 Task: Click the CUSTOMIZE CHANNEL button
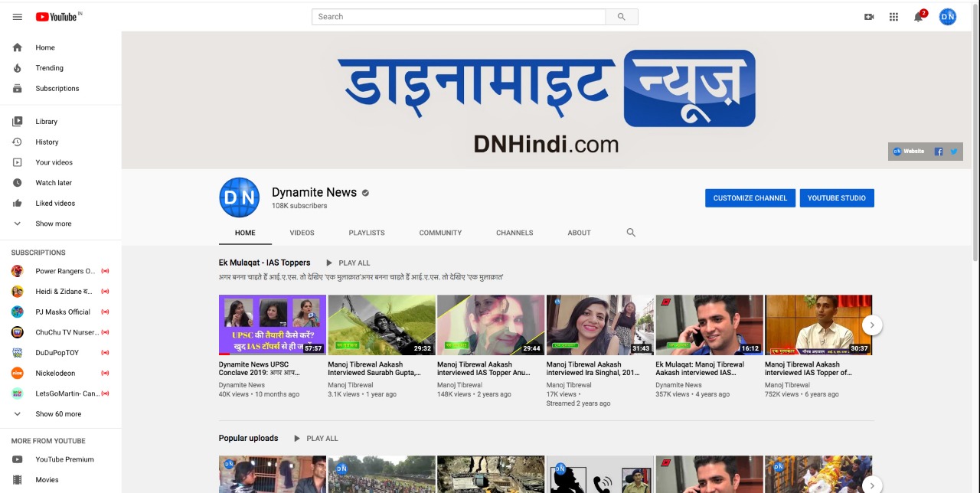[750, 198]
